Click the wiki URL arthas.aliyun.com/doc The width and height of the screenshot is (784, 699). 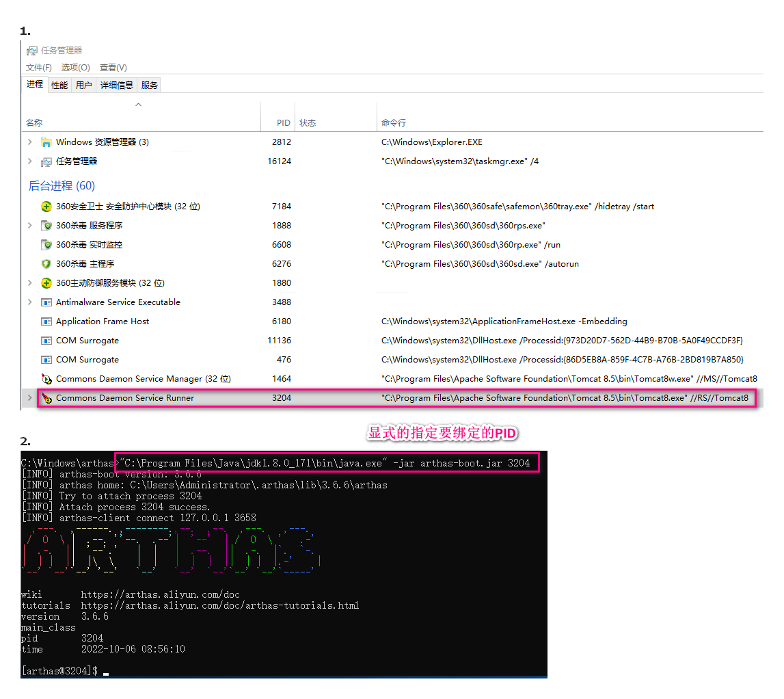point(161,594)
